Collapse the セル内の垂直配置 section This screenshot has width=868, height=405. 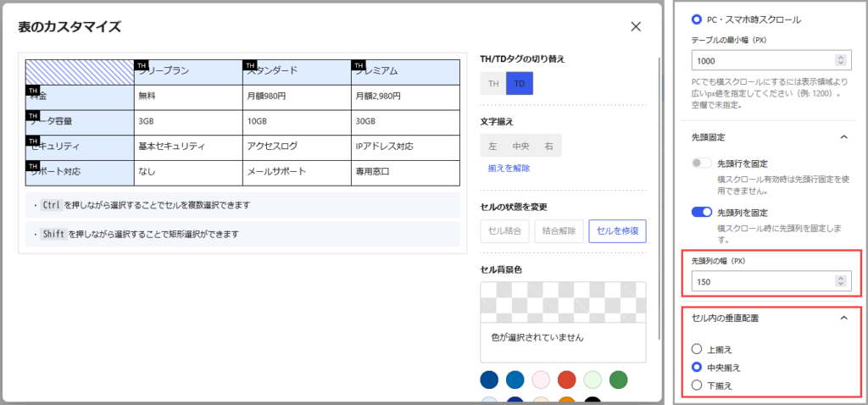[x=843, y=318]
